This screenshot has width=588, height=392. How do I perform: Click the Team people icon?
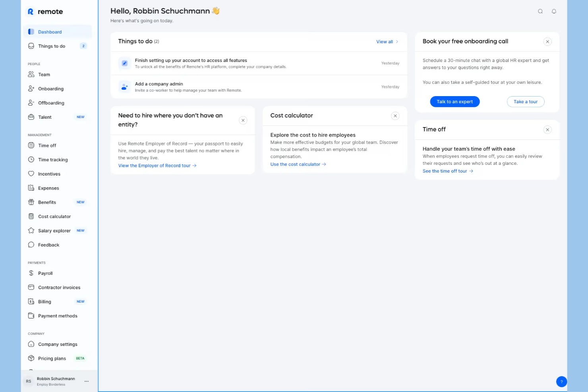point(31,74)
